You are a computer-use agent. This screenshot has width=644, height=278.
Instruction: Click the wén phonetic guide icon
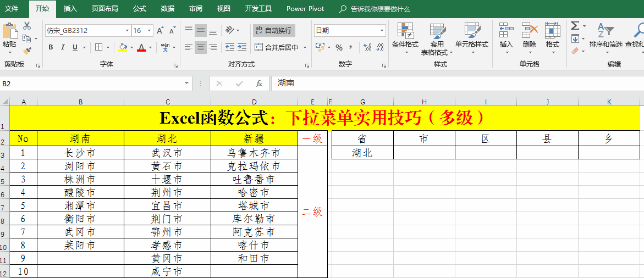point(165,47)
